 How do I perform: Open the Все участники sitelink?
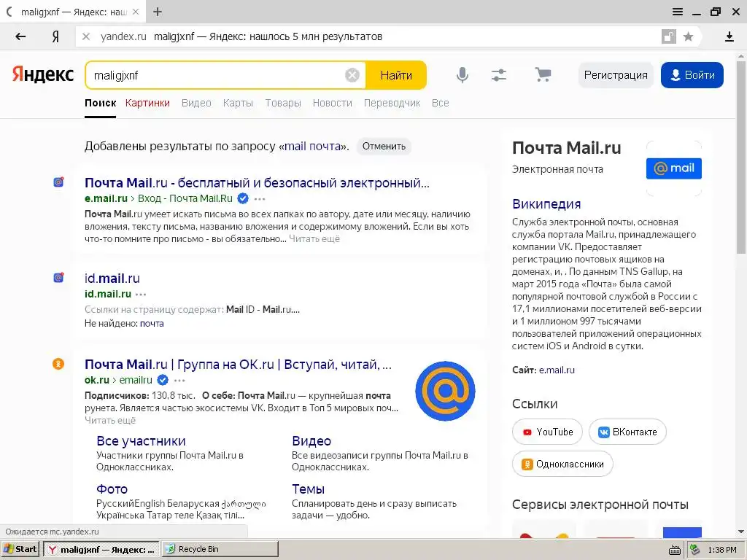click(141, 441)
